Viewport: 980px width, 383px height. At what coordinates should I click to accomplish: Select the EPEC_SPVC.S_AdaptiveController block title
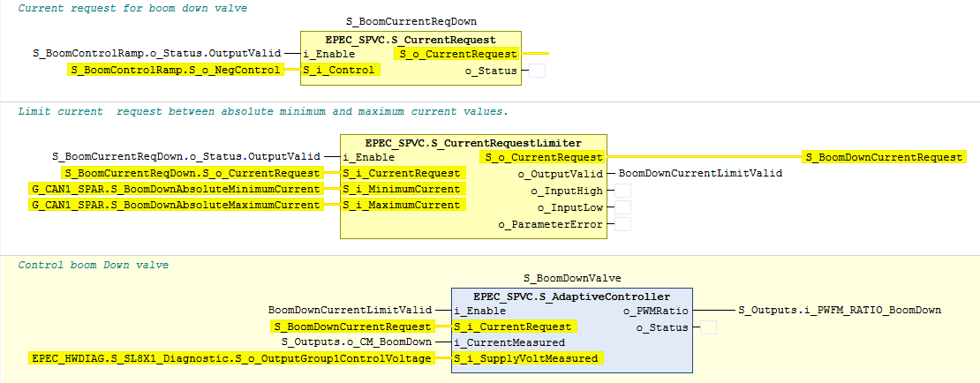[571, 297]
